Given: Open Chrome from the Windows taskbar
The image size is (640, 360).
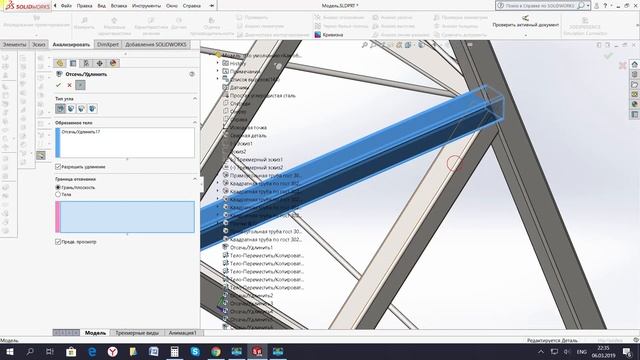Looking at the screenshot, I should point(216,351).
